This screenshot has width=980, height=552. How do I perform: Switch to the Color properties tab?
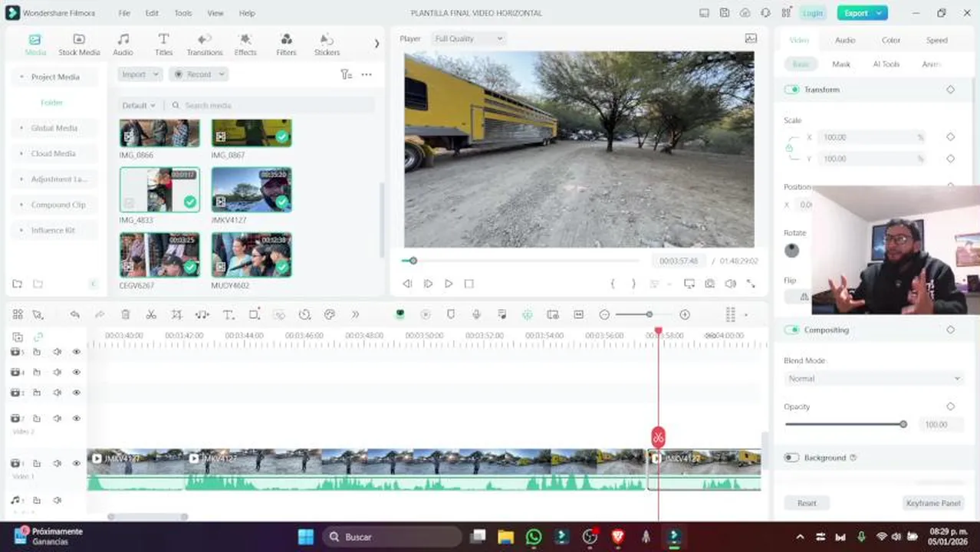coord(891,40)
